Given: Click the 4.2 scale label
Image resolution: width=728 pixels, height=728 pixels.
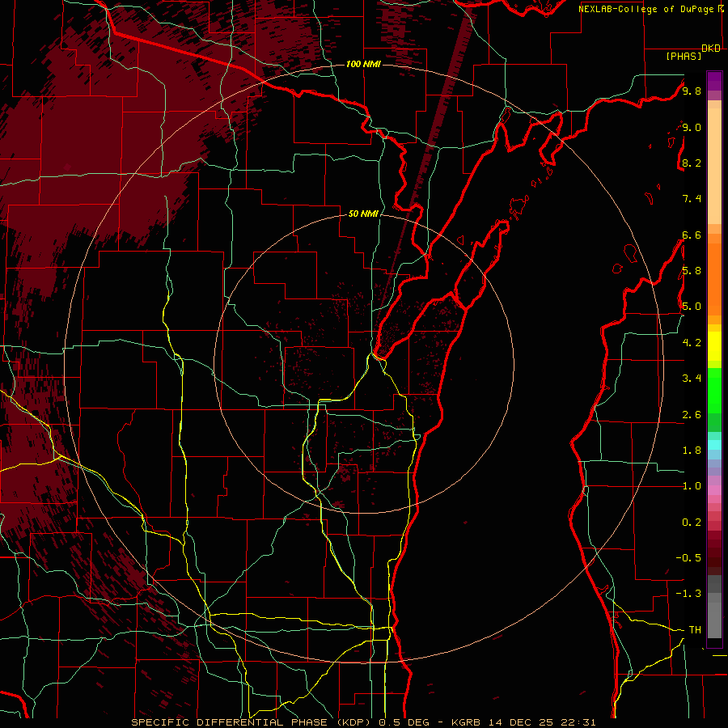Looking at the screenshot, I should (x=692, y=343).
